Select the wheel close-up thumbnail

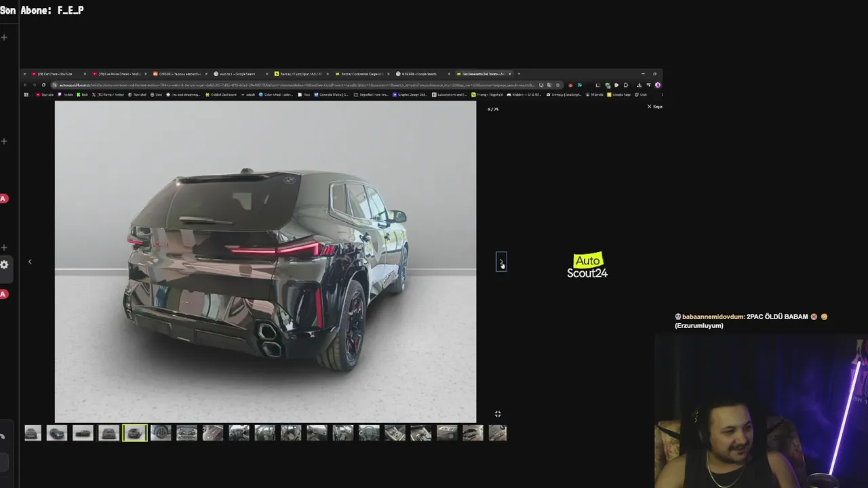pyautogui.click(x=161, y=432)
